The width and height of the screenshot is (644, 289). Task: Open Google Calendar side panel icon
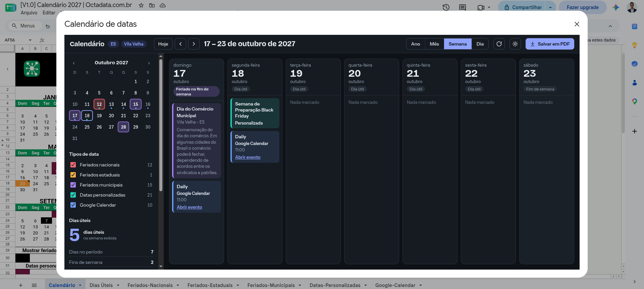tap(635, 26)
